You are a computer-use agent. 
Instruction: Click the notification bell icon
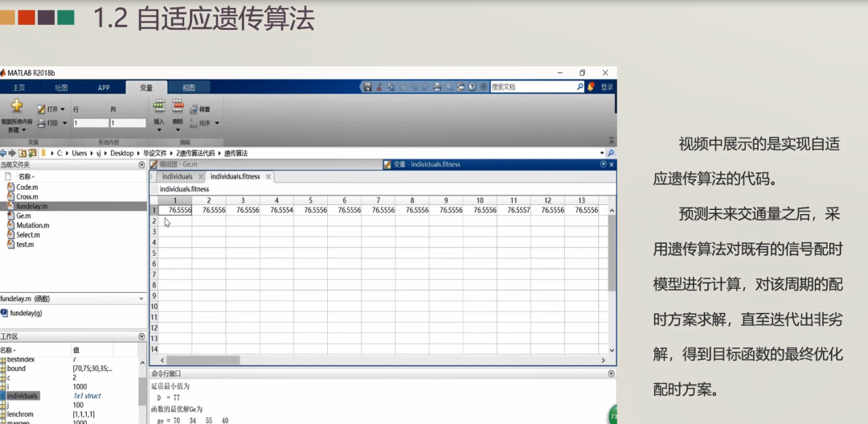click(x=591, y=87)
